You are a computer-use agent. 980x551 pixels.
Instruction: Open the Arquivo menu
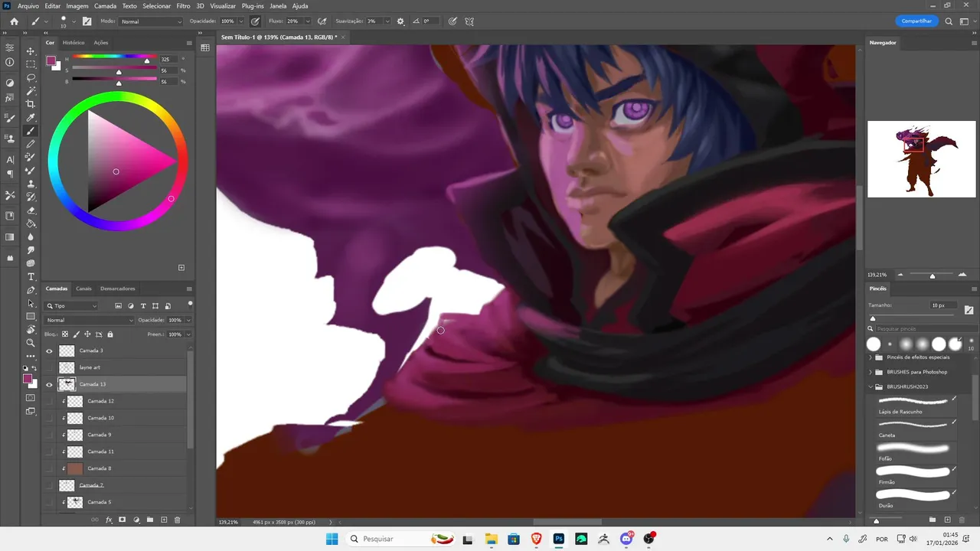[x=28, y=6]
